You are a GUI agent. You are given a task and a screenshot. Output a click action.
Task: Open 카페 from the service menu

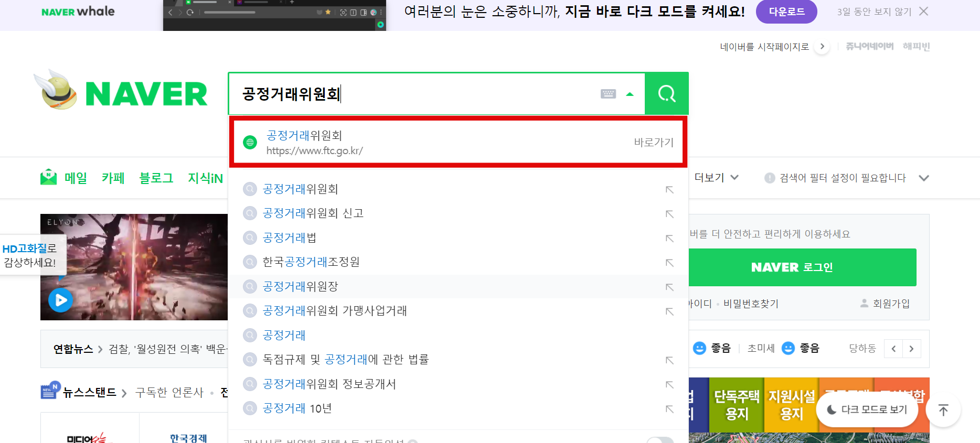[113, 178]
